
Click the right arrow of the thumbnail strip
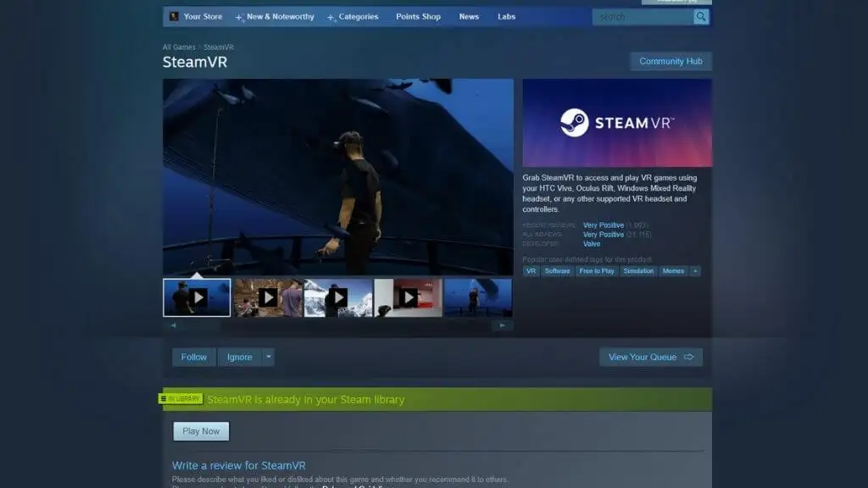pos(502,325)
